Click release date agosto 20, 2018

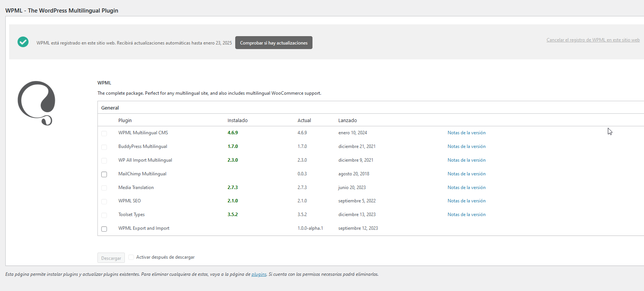(x=354, y=174)
